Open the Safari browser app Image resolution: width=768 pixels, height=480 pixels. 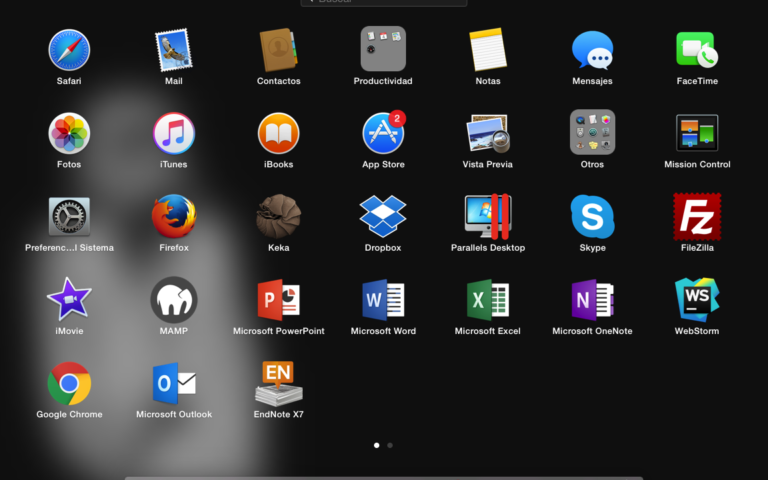[x=69, y=50]
